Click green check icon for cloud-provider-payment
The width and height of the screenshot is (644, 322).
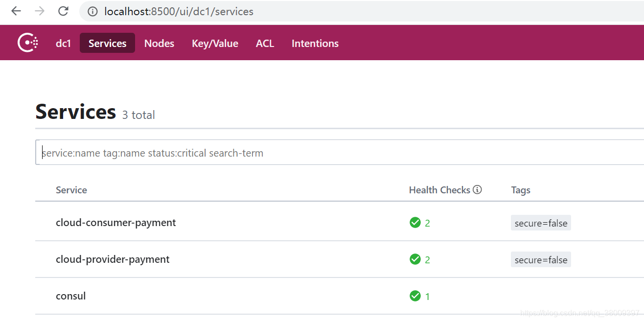[x=415, y=259]
